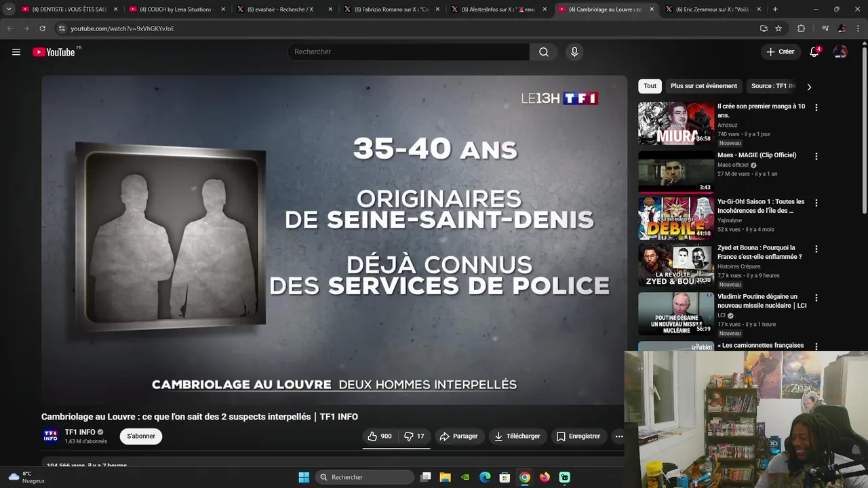Dislike the video with thumbs down

click(x=414, y=436)
